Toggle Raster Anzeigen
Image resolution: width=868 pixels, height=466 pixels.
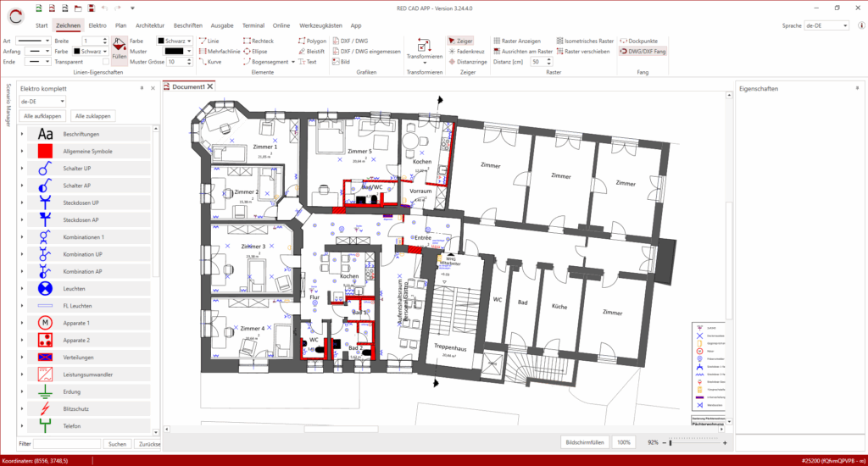(x=517, y=41)
